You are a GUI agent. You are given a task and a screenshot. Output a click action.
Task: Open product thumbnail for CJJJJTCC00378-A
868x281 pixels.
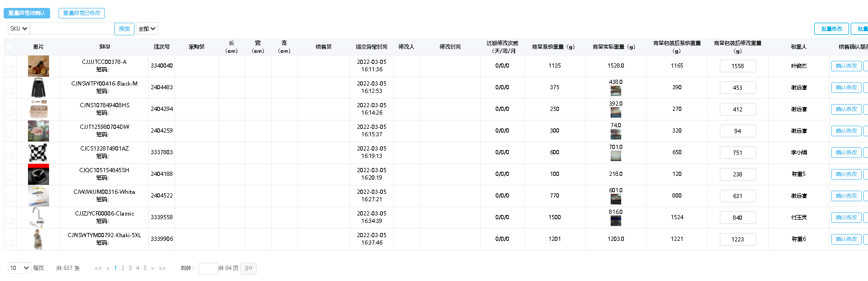38,66
